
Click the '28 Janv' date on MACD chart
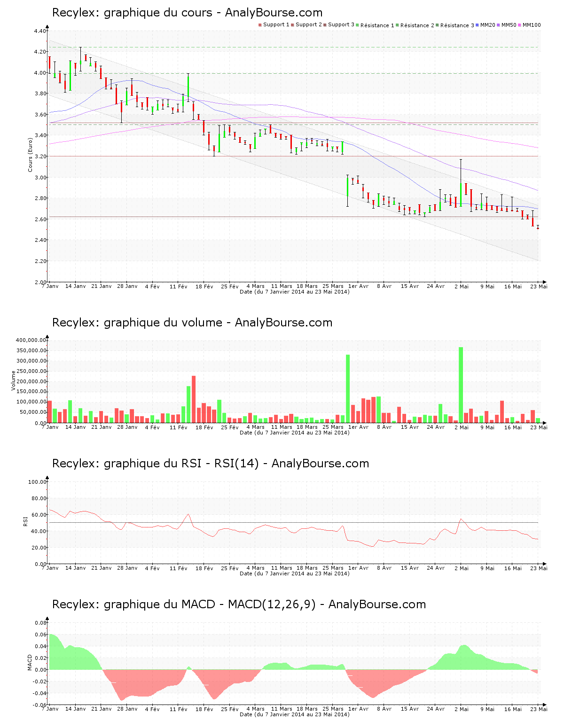click(x=127, y=709)
